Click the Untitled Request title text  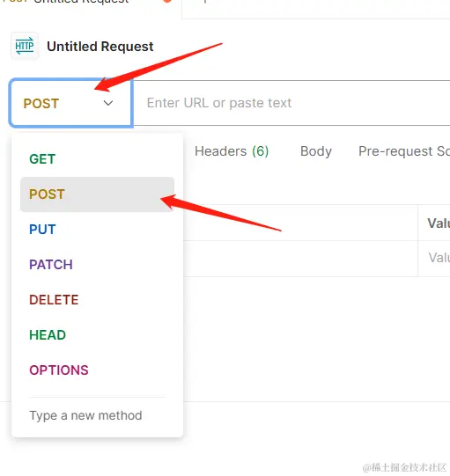tap(100, 47)
